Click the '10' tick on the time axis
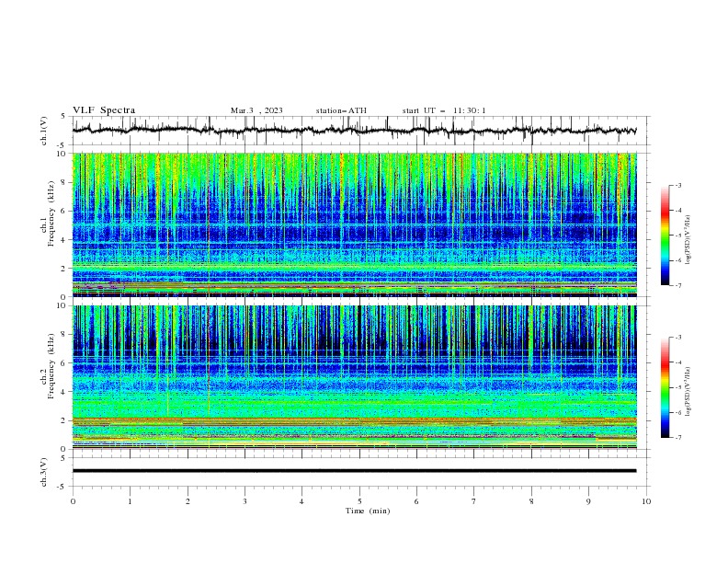This screenshot has height=563, width=728. tap(646, 501)
